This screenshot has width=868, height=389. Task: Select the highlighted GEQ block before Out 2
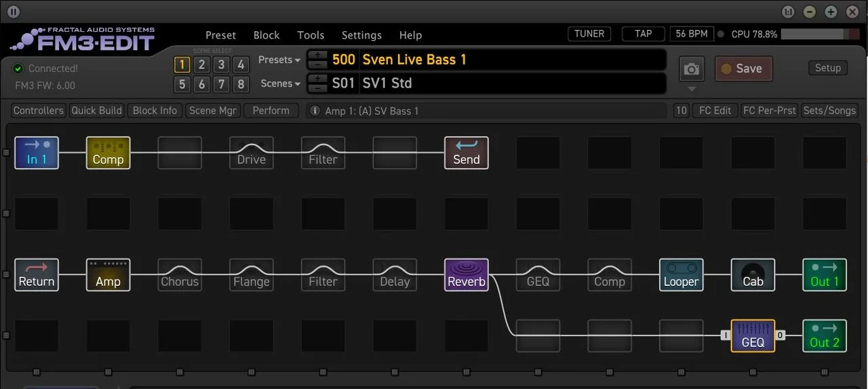click(x=753, y=336)
